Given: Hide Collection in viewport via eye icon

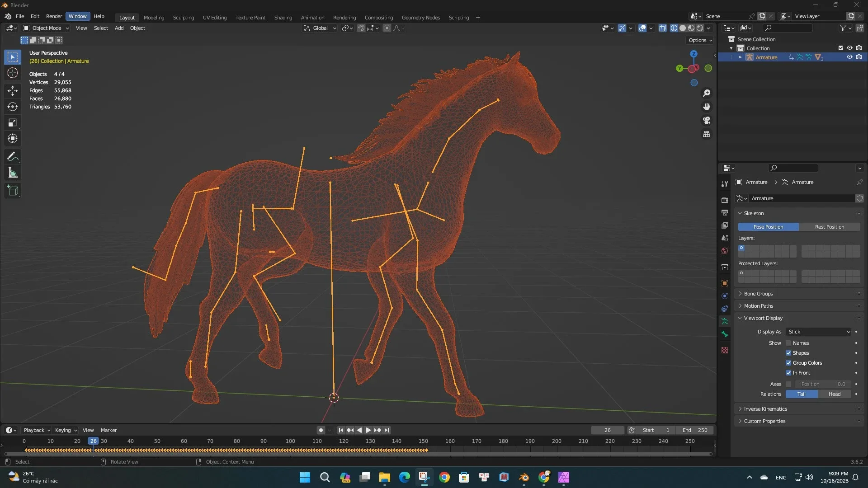Looking at the screenshot, I should [x=849, y=48].
